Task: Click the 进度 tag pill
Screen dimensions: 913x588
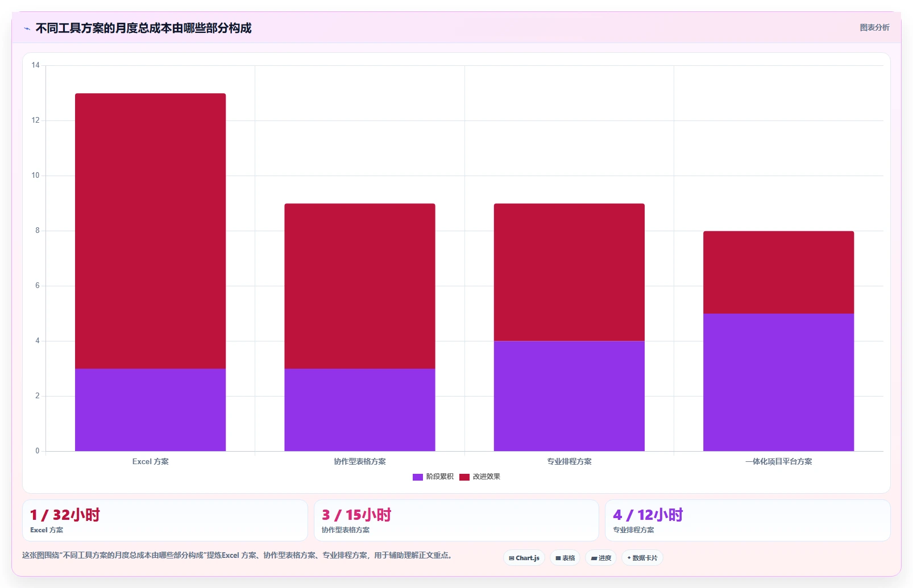Action: point(601,558)
